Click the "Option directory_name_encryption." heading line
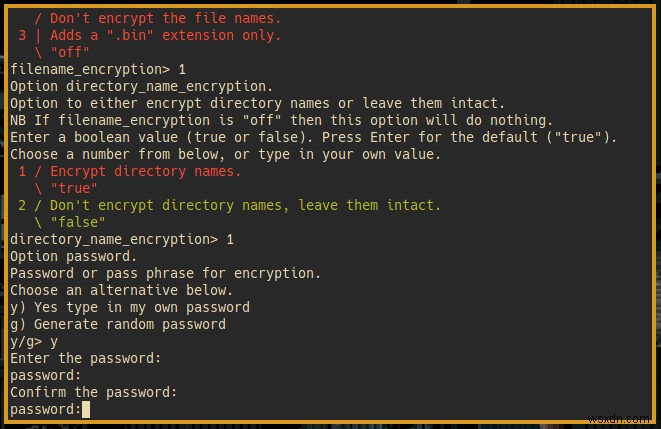Viewport: 661px width, 429px height. pyautogui.click(x=141, y=86)
